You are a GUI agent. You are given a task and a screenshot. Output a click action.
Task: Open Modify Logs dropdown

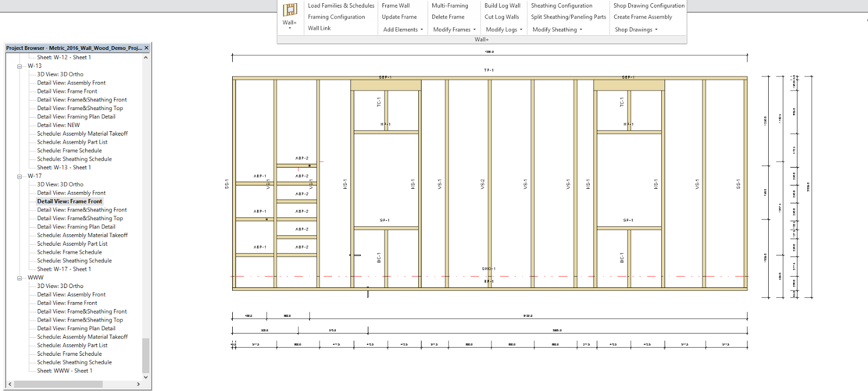tap(504, 29)
